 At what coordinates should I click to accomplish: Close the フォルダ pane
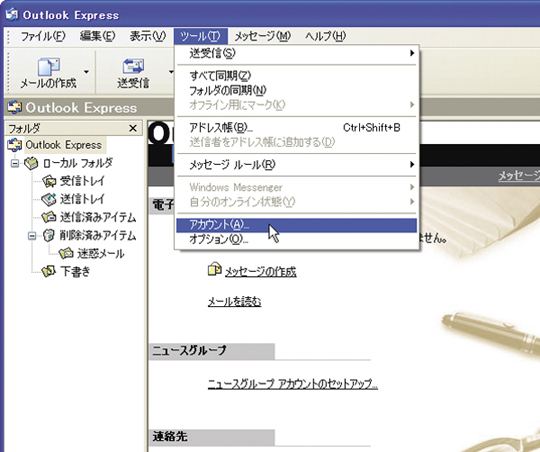pyautogui.click(x=133, y=129)
